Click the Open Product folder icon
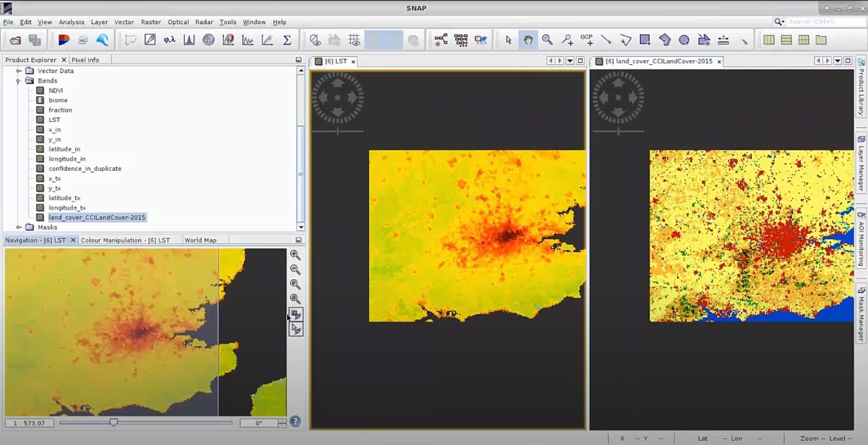 tap(15, 40)
